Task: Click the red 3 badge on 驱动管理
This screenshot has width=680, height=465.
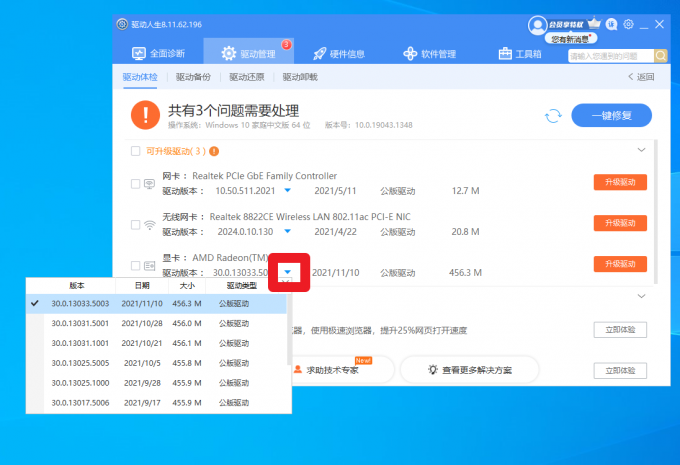Action: (x=286, y=44)
